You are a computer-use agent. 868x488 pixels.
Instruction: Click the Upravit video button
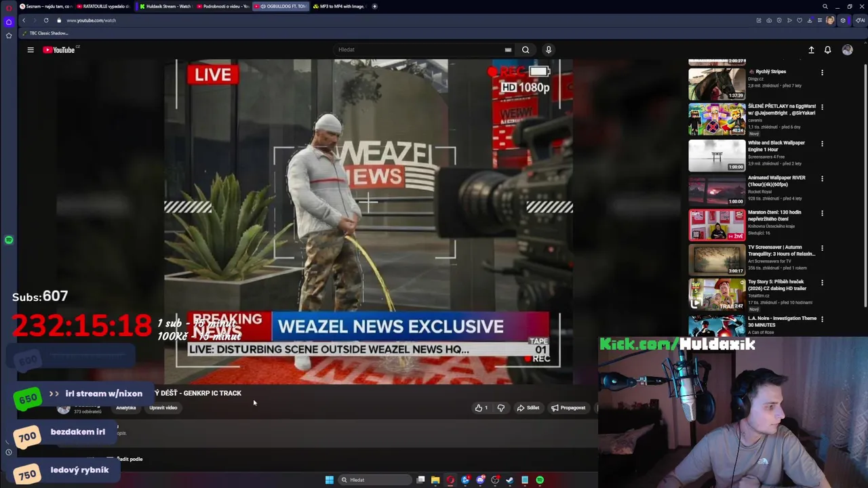[x=163, y=408]
